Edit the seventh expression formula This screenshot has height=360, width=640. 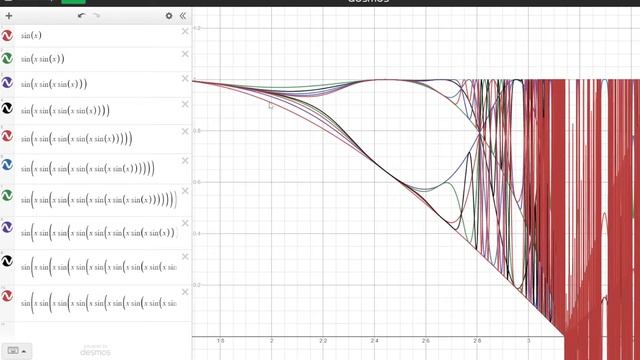point(98,200)
